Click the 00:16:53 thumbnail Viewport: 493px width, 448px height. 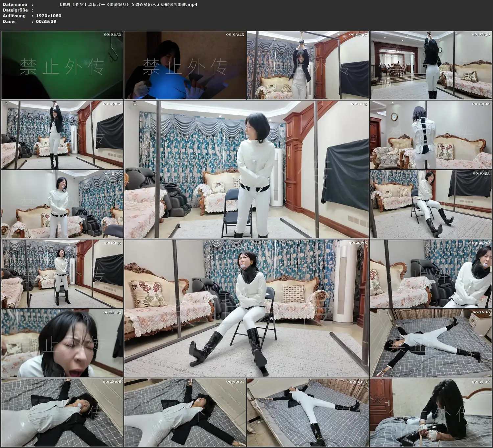431,204
